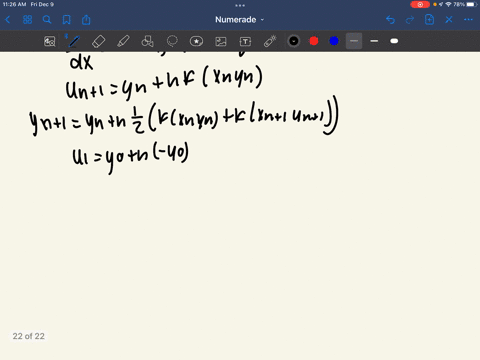480x360 pixels.
Task: Tap the three-dot multitasking control
Action: click(x=240, y=5)
